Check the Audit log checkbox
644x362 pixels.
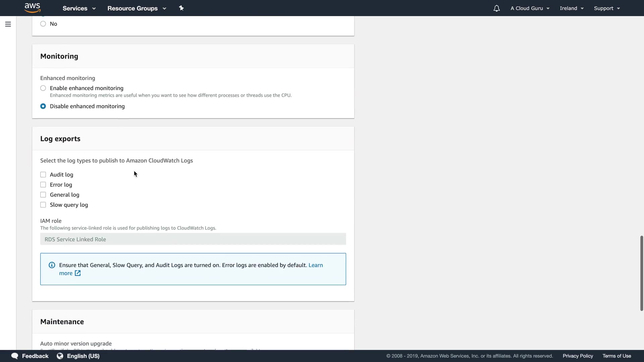pyautogui.click(x=43, y=175)
